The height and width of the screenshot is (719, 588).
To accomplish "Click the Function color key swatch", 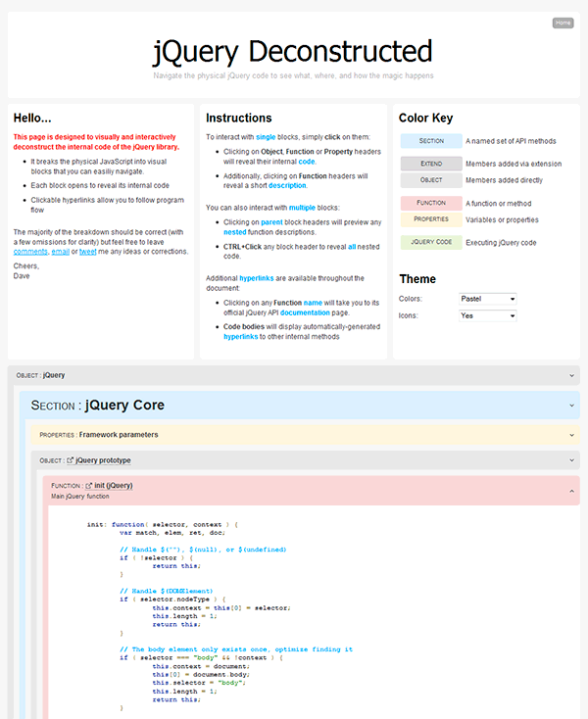I will (431, 203).
